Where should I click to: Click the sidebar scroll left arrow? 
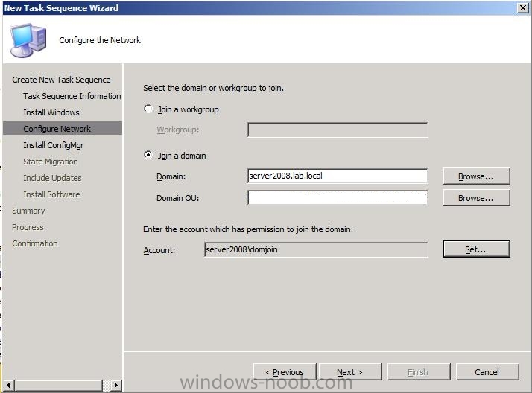[8, 385]
